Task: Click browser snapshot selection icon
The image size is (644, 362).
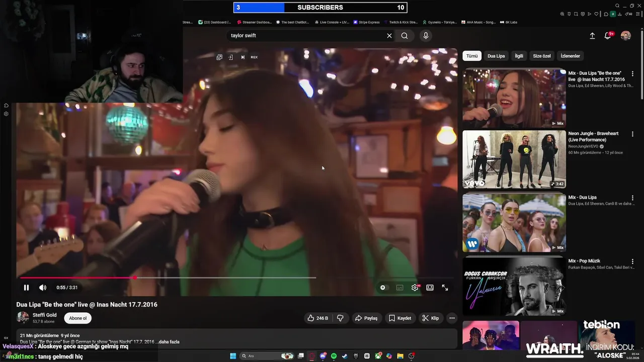Action: click(576, 14)
